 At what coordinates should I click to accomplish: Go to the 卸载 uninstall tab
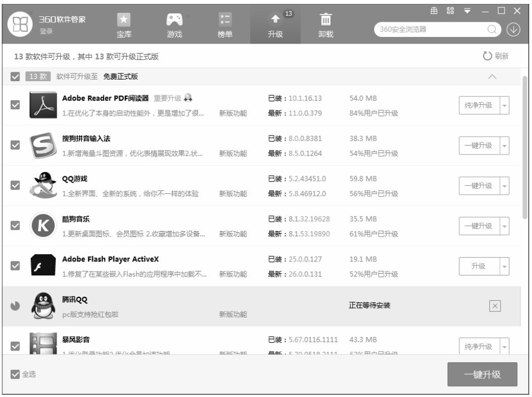pyautogui.click(x=326, y=25)
